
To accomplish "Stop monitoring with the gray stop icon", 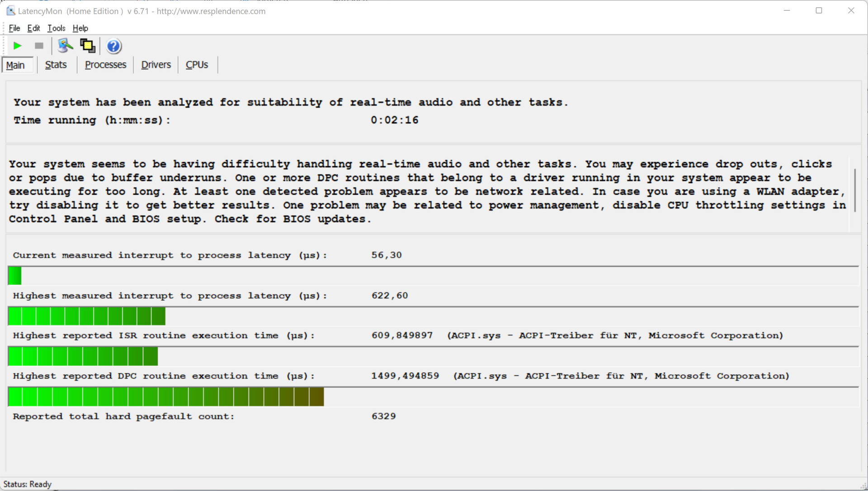I will (39, 46).
